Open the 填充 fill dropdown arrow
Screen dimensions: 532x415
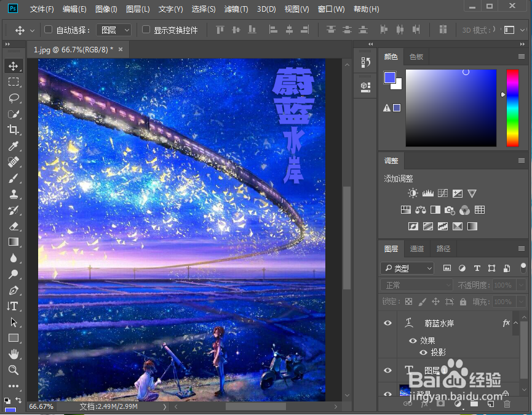[521, 302]
